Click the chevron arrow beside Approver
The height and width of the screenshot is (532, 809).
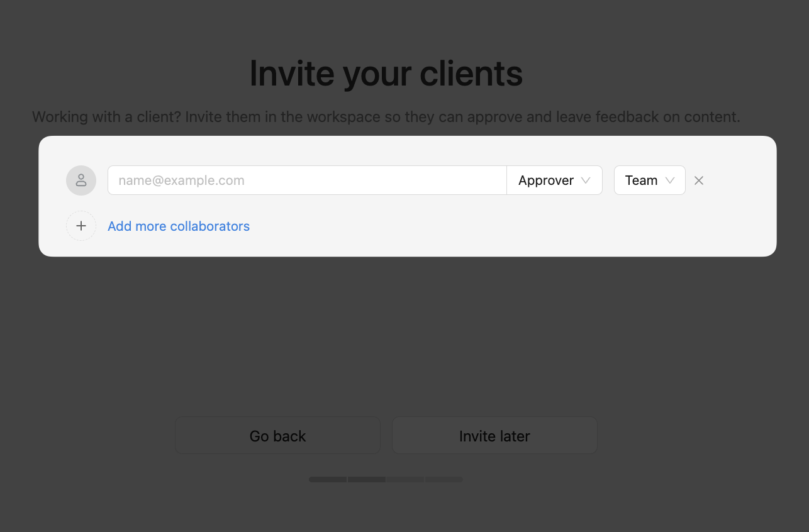[586, 180]
